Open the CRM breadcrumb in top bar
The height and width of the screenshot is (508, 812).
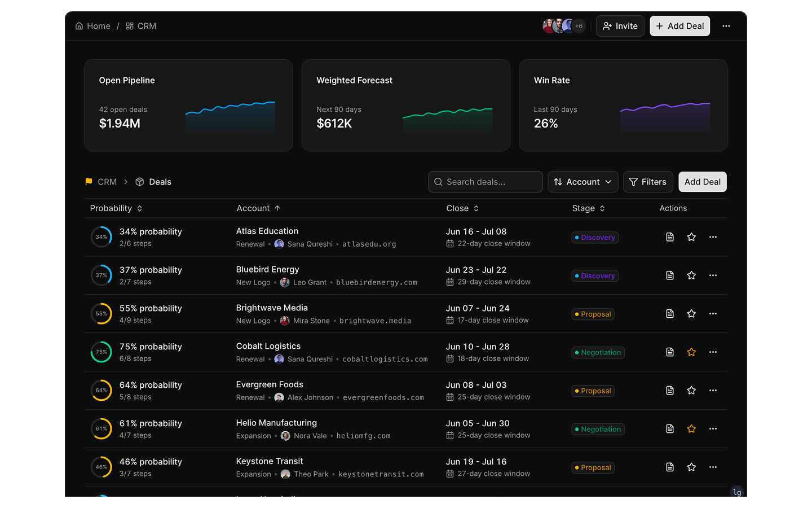(x=141, y=26)
